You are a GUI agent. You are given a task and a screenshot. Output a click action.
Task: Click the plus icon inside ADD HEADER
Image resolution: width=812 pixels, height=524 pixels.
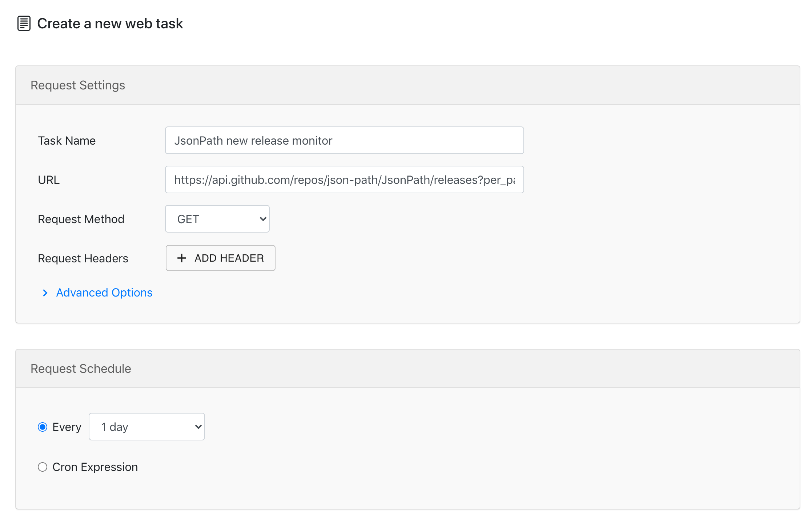[x=182, y=258]
